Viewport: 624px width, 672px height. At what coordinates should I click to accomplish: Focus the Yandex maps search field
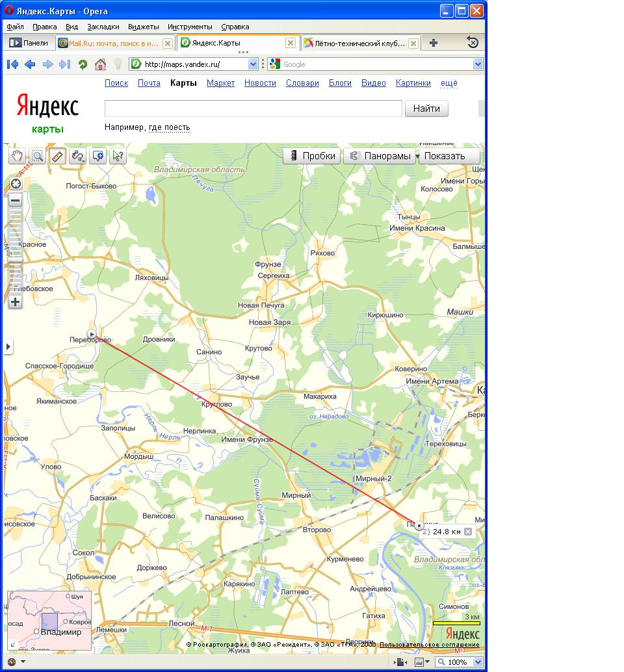point(253,109)
